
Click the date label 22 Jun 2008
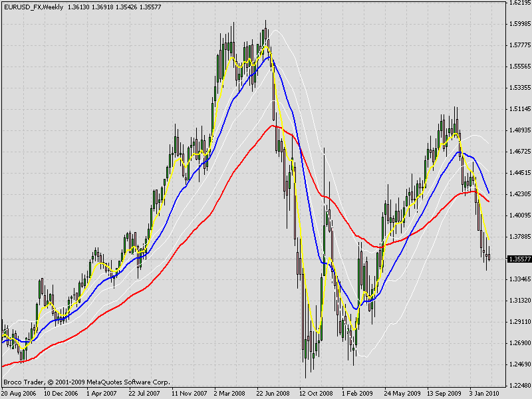273,394
